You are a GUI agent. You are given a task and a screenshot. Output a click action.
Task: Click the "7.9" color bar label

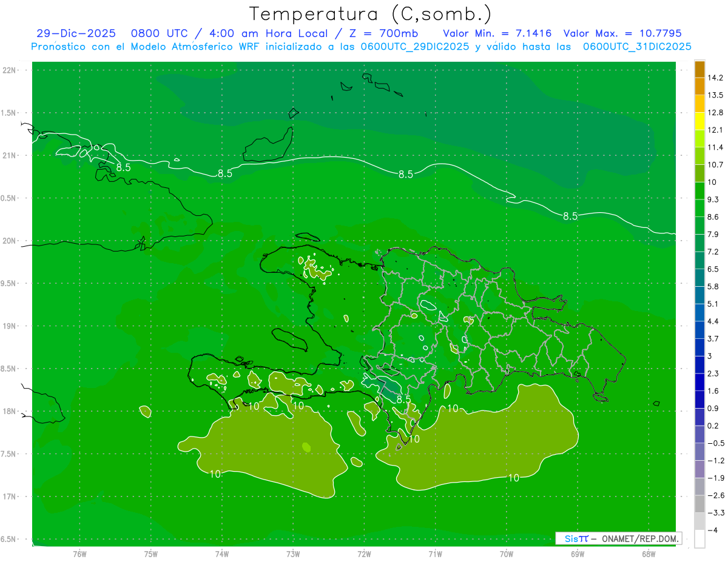point(713,234)
